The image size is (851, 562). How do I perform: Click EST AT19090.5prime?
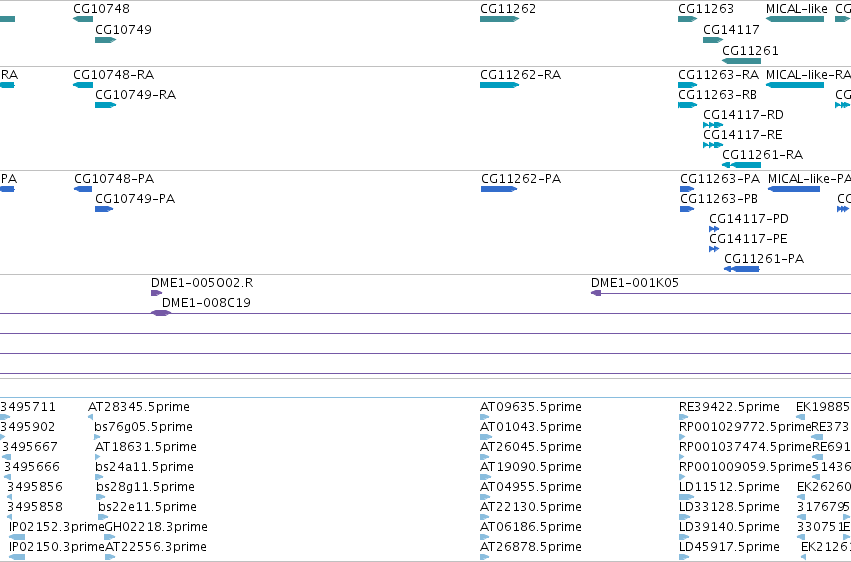point(531,468)
